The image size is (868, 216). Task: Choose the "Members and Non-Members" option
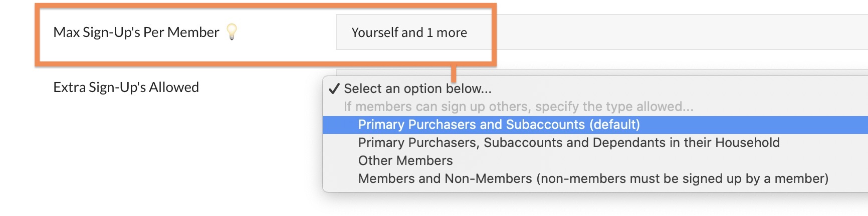tap(593, 178)
